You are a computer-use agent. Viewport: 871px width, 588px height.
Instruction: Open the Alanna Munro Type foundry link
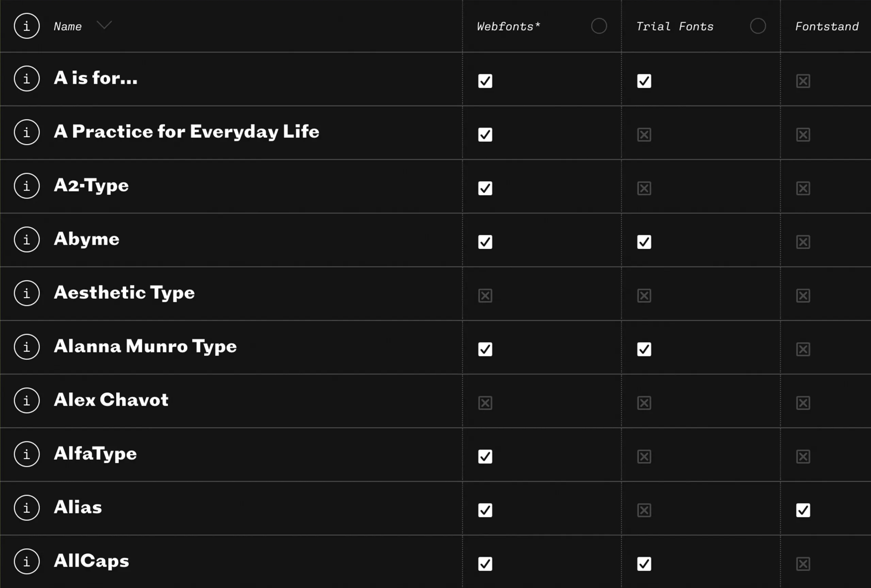[x=145, y=346]
